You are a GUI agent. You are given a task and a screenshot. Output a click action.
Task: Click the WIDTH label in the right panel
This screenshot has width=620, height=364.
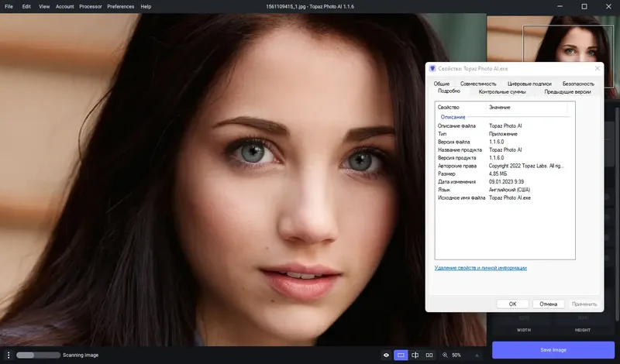[524, 330]
